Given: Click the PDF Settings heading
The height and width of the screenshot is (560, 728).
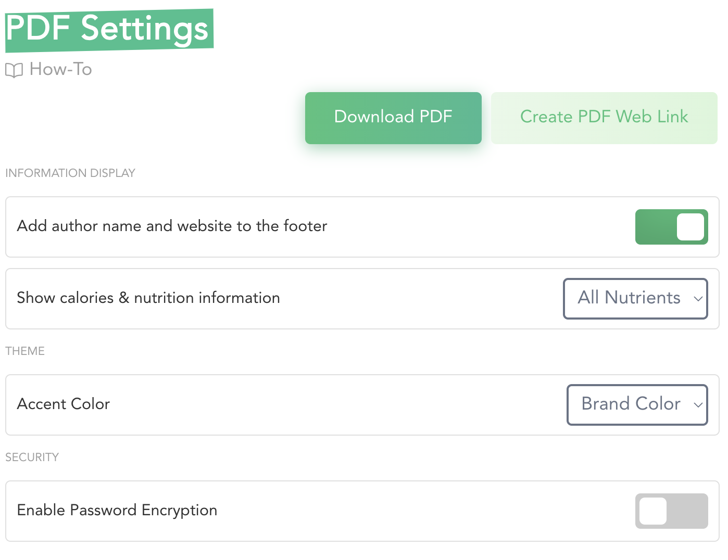Looking at the screenshot, I should (108, 29).
